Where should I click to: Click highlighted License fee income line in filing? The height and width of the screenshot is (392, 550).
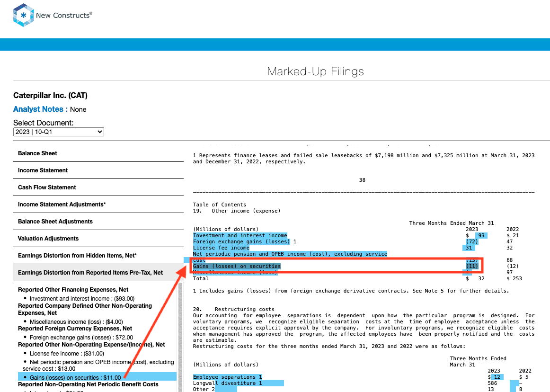point(221,248)
